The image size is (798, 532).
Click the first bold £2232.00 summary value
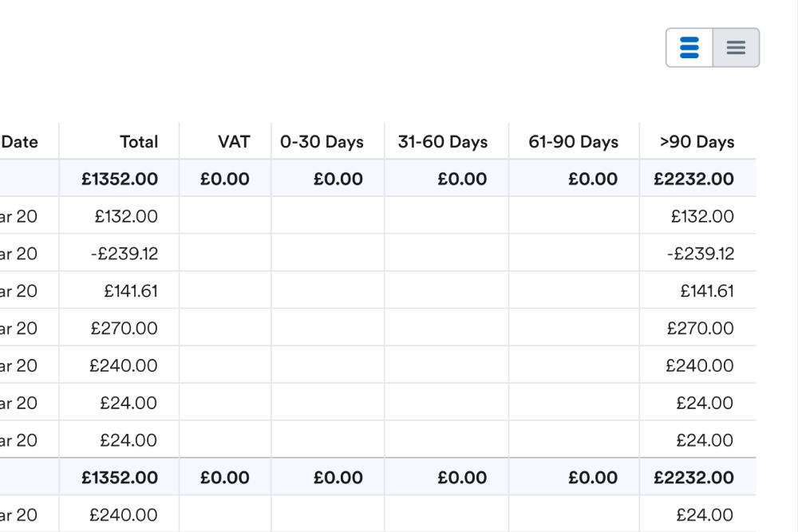[x=693, y=179]
